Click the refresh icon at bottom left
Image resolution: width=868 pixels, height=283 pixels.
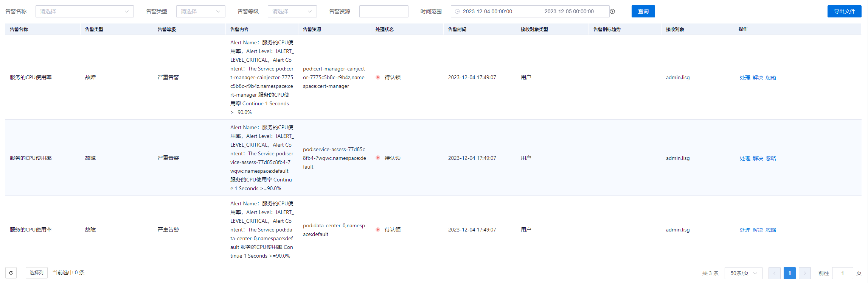coord(11,273)
